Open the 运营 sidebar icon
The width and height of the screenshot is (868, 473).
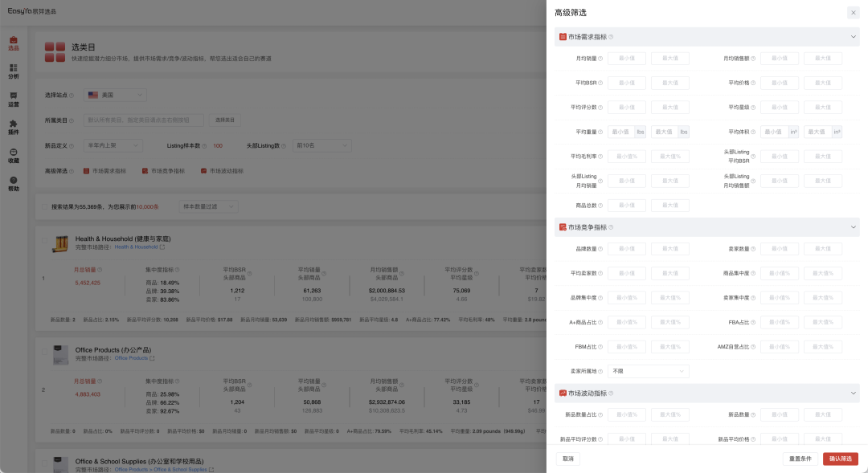click(14, 100)
